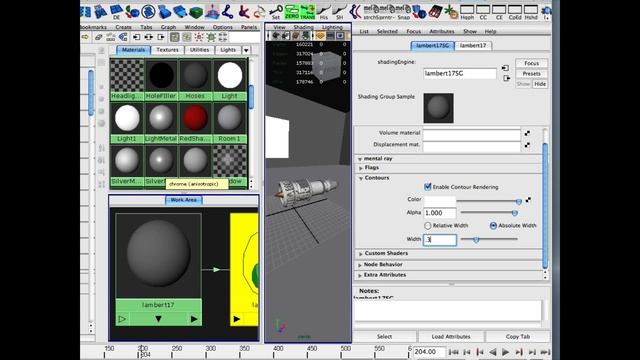Switch to the Textures tab
The height and width of the screenshot is (360, 640).
point(167,50)
